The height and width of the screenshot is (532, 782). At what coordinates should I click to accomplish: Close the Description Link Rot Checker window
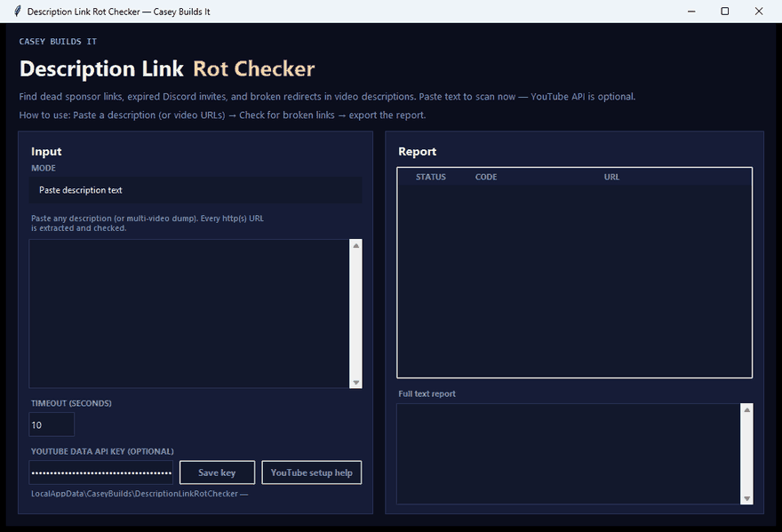(x=759, y=11)
